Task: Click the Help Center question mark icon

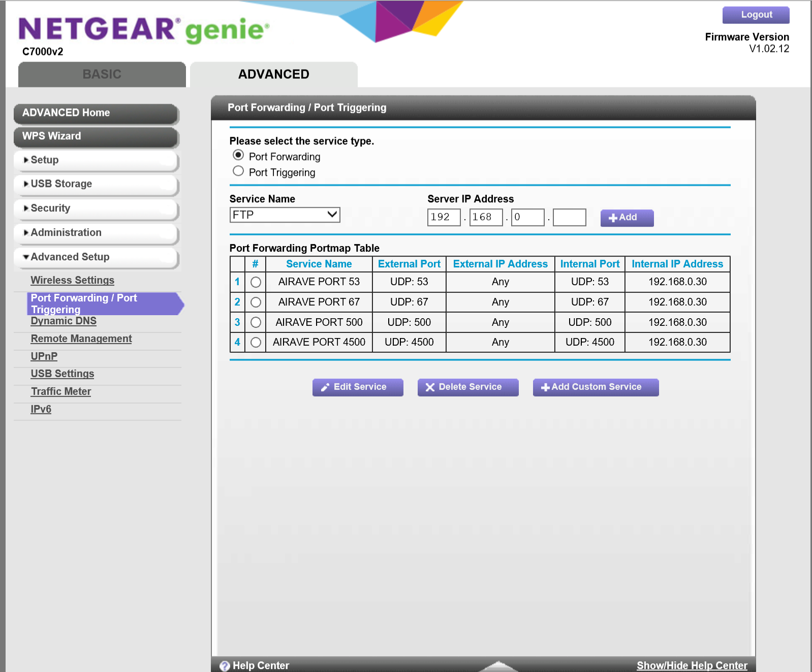Action: click(225, 666)
